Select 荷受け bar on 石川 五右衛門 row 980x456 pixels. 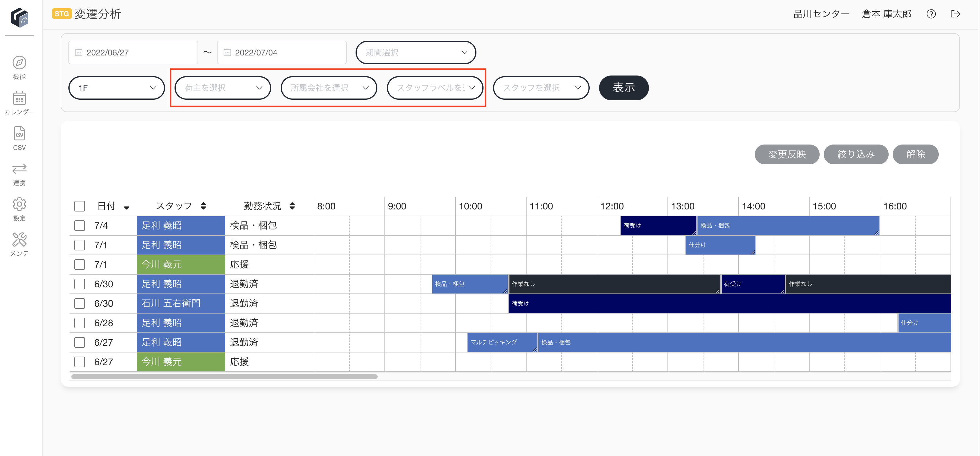tap(730, 304)
